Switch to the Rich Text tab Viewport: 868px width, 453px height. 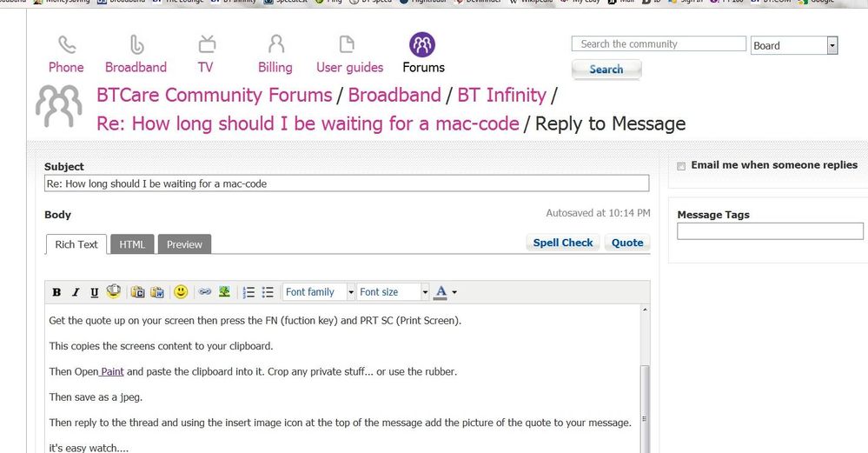click(x=76, y=244)
